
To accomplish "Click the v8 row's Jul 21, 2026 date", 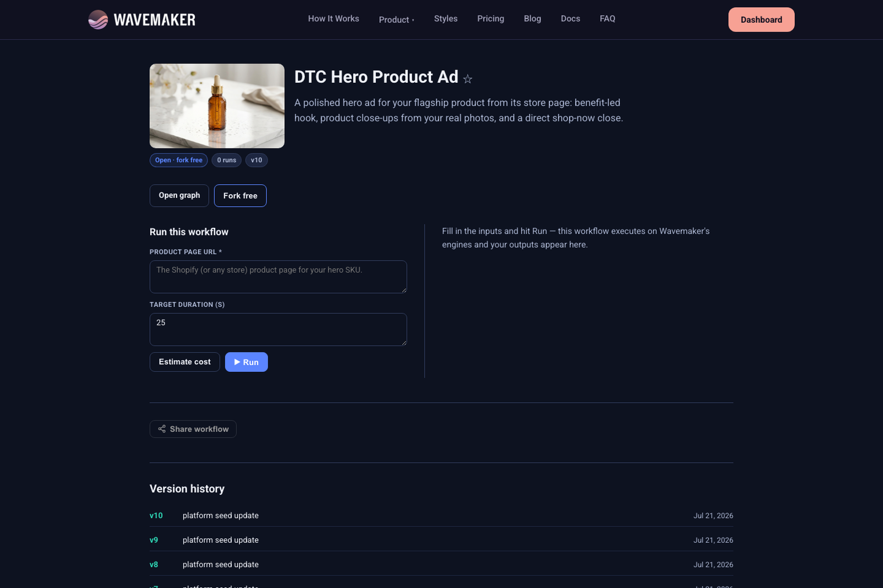I will point(713,564).
